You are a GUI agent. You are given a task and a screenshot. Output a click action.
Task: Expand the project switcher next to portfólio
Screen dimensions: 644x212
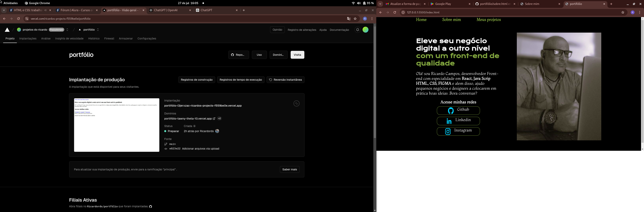[98, 30]
